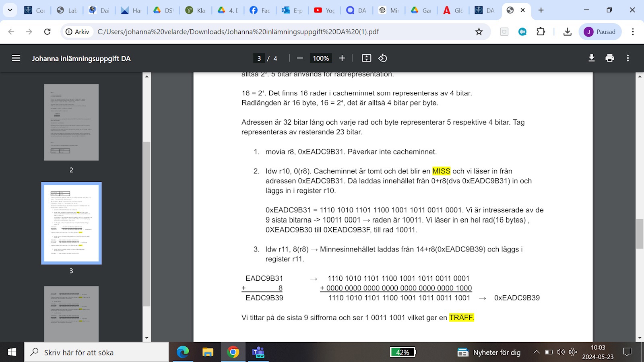This screenshot has height=362, width=644.
Task: Expand the tab search dropdown arrow
Action: pyautogui.click(x=10, y=10)
